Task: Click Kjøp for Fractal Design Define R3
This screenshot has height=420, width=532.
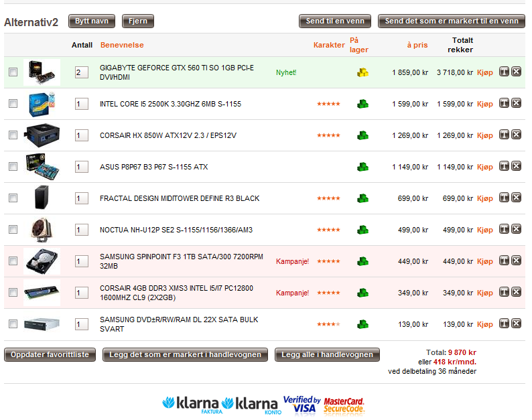Action: click(x=485, y=198)
